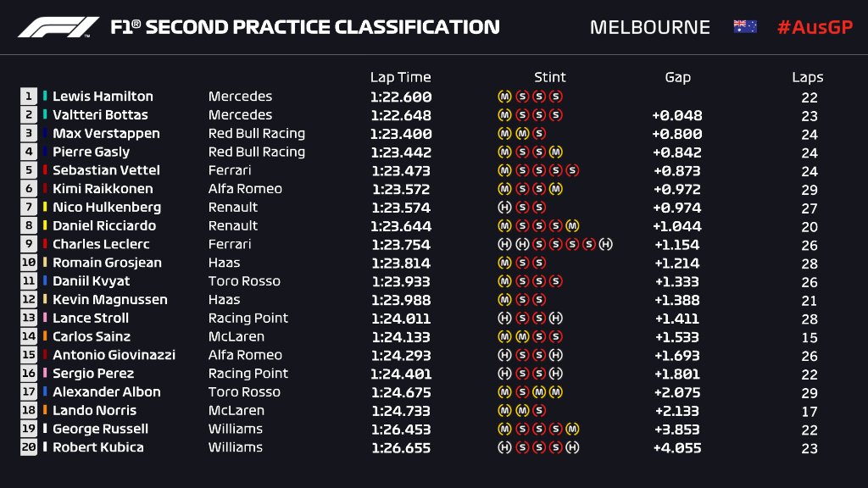Click the team colour bar beside Sebastian Vettel
The width and height of the screenshot is (868, 488).
[x=45, y=170]
